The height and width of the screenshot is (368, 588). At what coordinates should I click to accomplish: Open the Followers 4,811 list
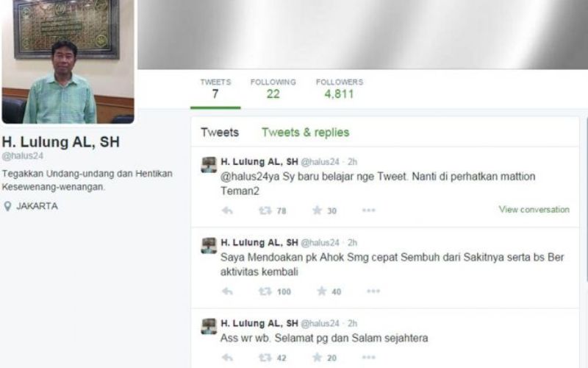pos(340,88)
